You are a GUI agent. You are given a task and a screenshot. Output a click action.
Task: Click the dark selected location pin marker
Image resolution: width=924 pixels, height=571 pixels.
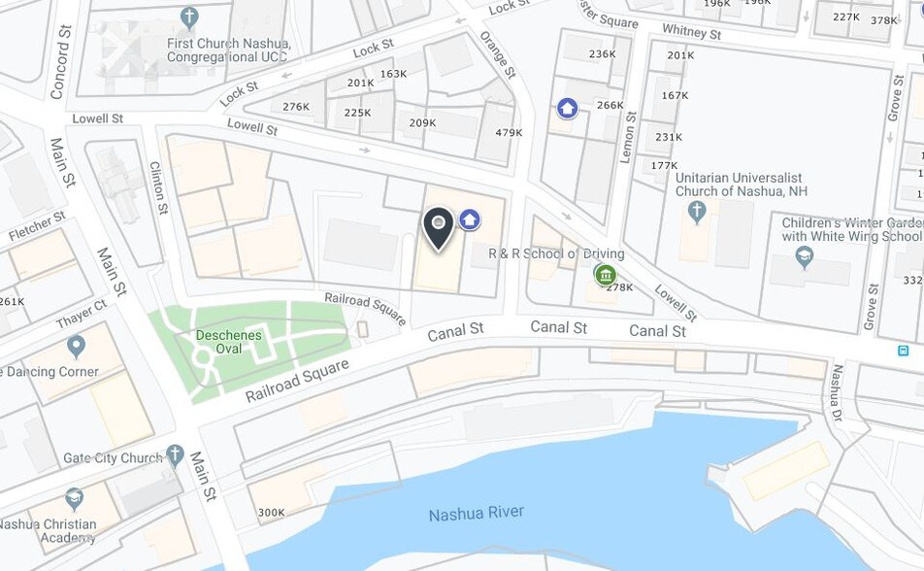439,229
